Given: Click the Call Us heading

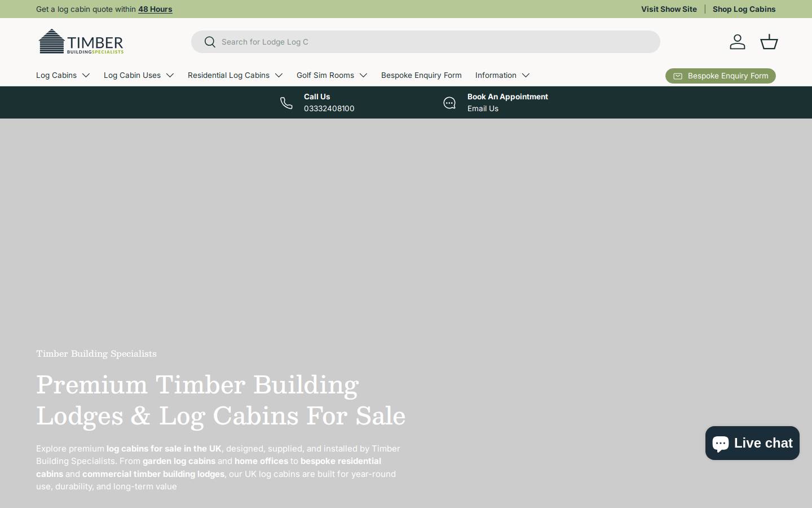Looking at the screenshot, I should 317,97.
